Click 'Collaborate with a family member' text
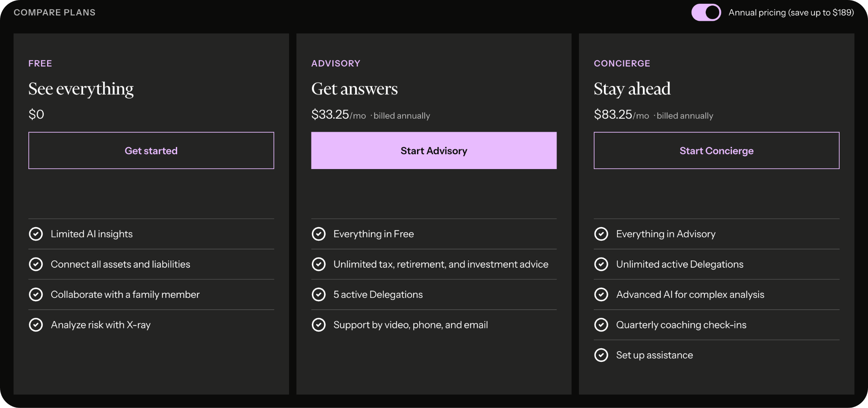 [125, 294]
